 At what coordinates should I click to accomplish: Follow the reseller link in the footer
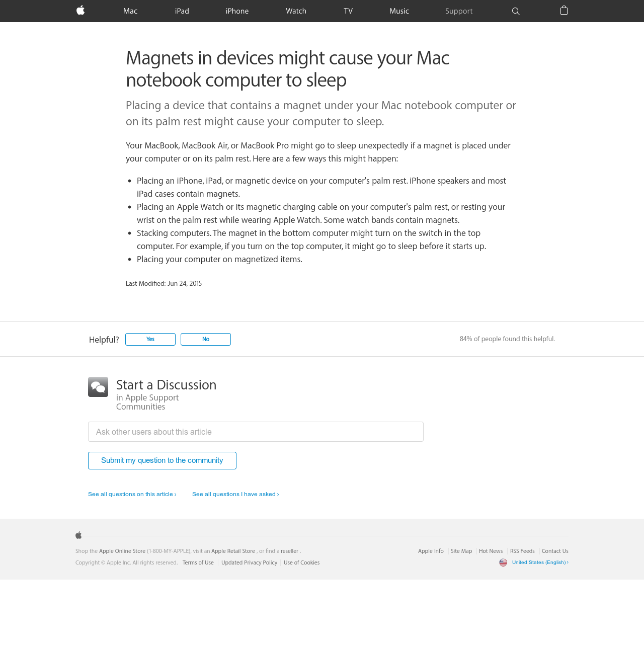pos(289,551)
